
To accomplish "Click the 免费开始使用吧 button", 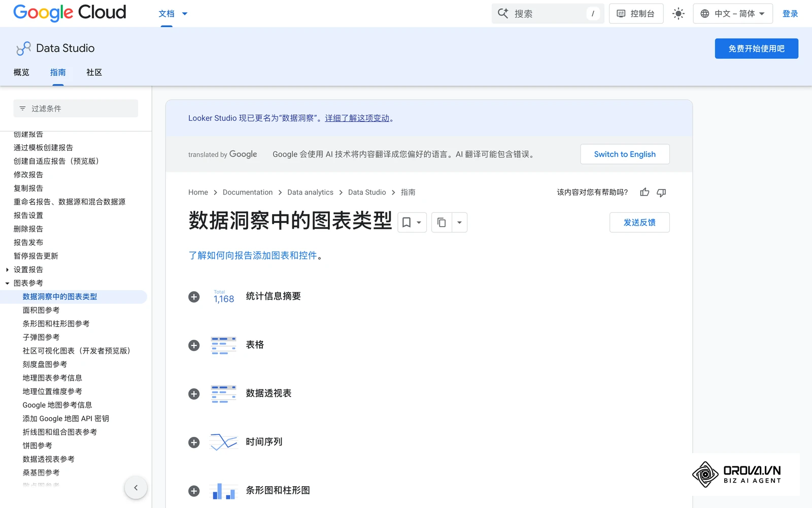I will [x=756, y=49].
